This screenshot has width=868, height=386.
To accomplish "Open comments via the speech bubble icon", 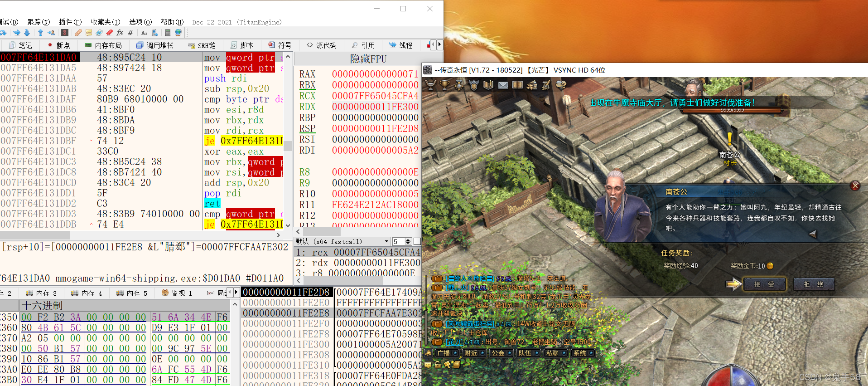I will click(x=89, y=33).
